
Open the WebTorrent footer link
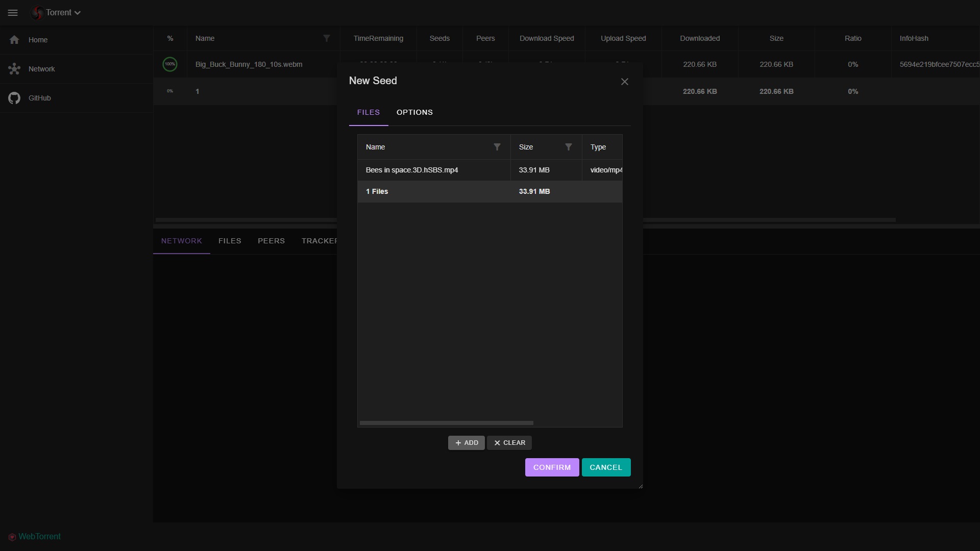pyautogui.click(x=39, y=536)
